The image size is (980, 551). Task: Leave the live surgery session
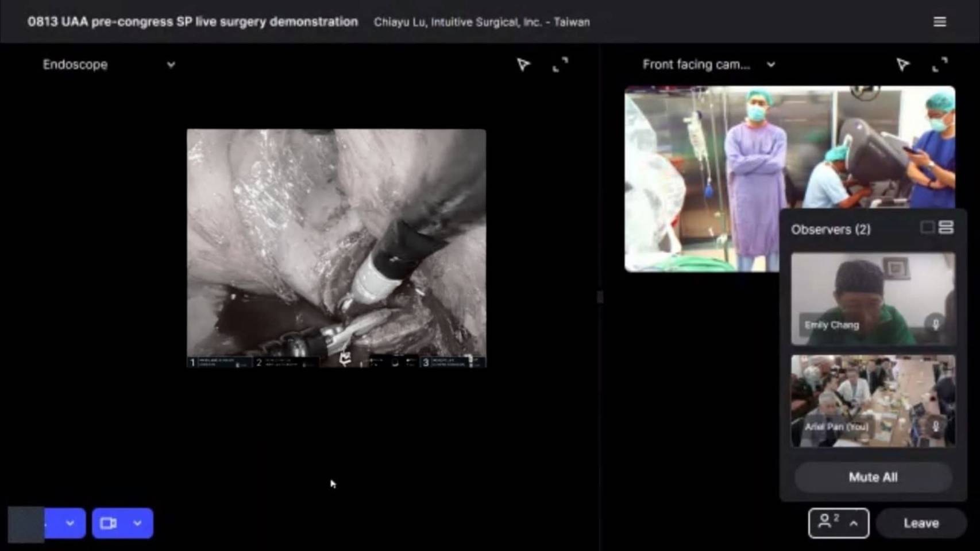921,523
